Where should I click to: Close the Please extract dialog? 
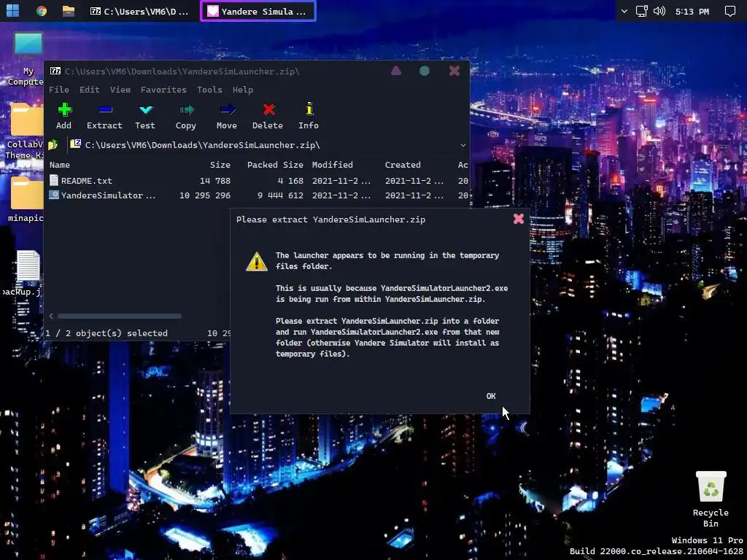pyautogui.click(x=519, y=219)
